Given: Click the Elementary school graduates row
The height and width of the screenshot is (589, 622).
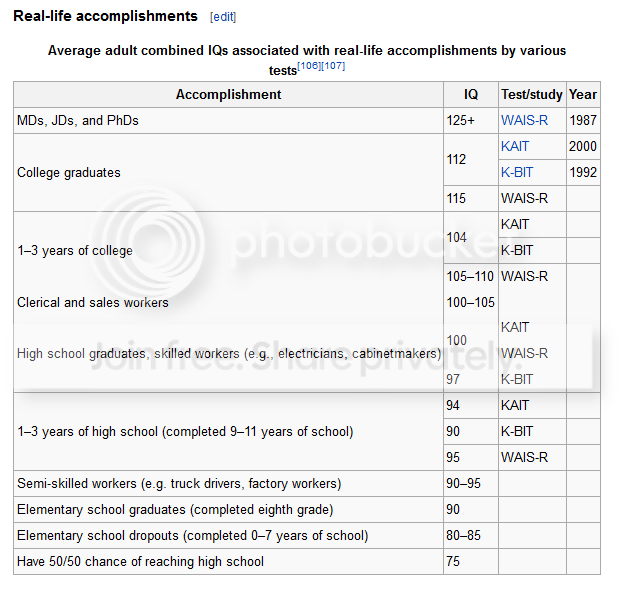Looking at the screenshot, I should tap(307, 509).
